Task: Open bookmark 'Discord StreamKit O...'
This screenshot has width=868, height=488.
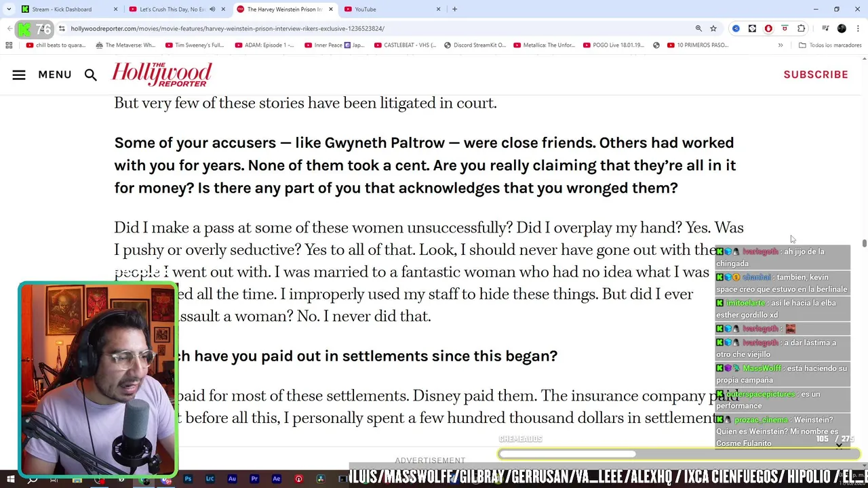Action: (475, 45)
